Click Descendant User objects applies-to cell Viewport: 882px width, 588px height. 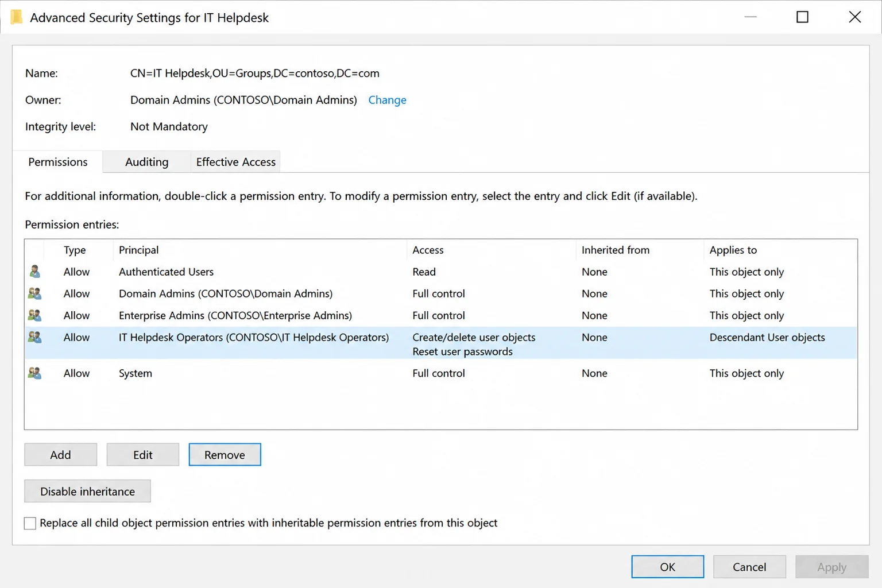(x=767, y=337)
